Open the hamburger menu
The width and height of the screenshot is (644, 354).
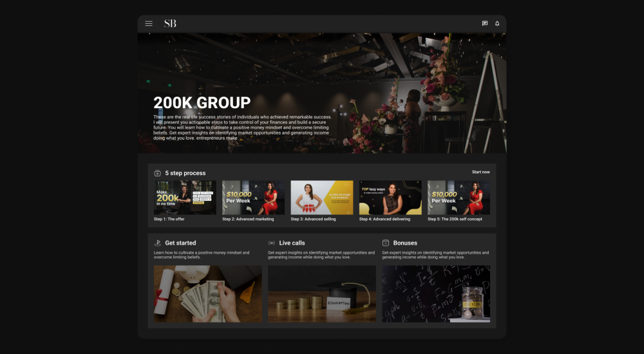click(149, 23)
